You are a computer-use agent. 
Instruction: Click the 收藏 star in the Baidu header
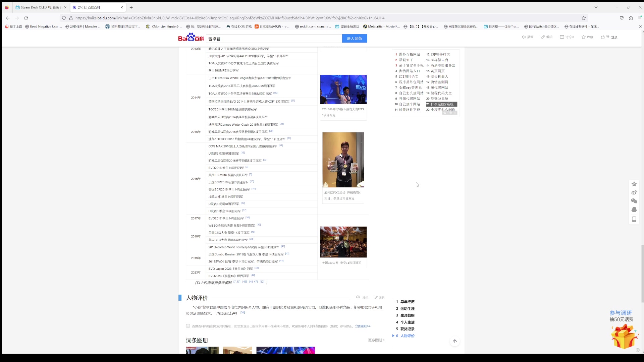click(584, 37)
